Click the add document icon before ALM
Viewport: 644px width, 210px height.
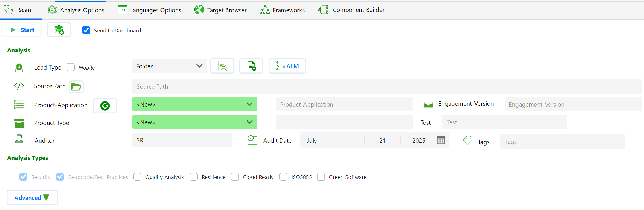(x=251, y=66)
